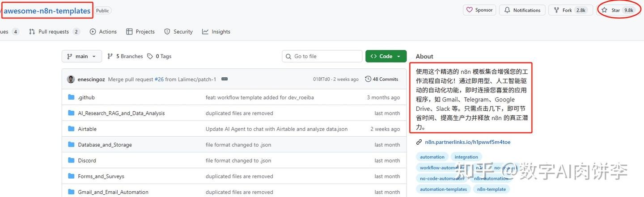
Task: Open commit hash 018f7d0
Action: (x=322, y=79)
